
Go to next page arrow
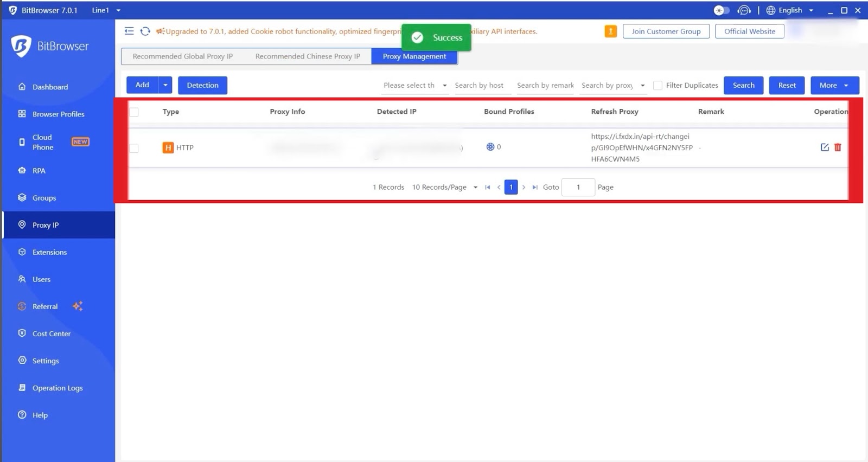point(524,187)
